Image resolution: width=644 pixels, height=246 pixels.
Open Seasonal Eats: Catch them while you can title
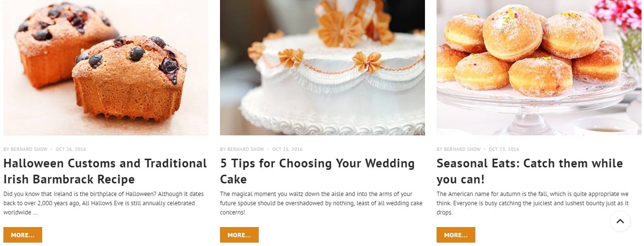coord(530,171)
